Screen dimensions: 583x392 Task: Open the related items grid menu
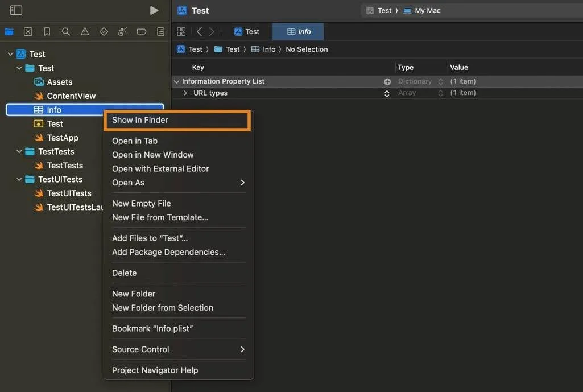[x=181, y=32]
